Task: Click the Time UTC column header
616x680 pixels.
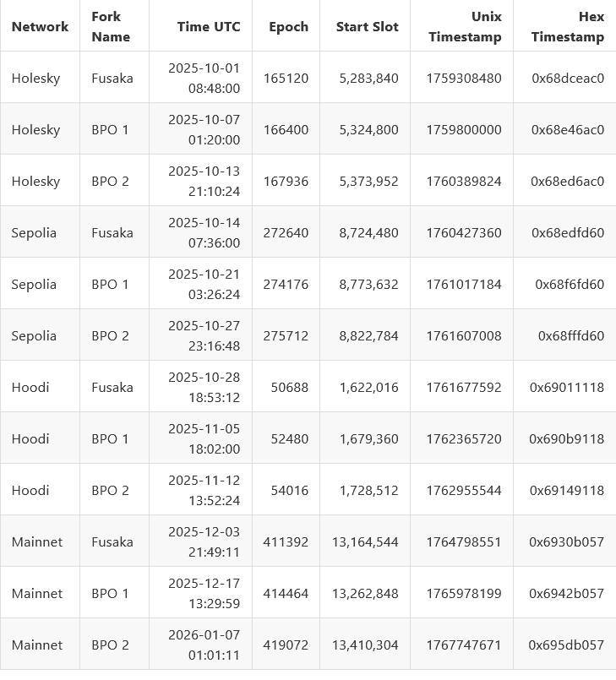Action: (209, 26)
